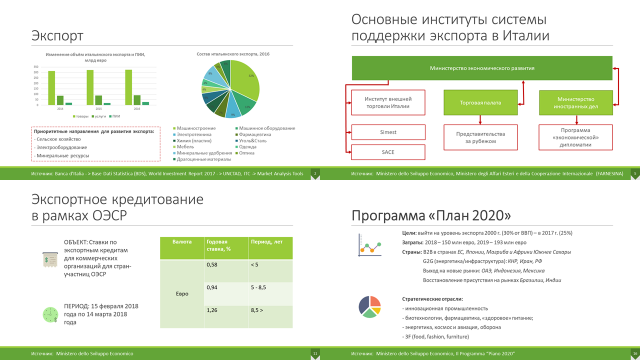Click the Одежда legend entry
The image size is (640, 360).
[x=246, y=147]
